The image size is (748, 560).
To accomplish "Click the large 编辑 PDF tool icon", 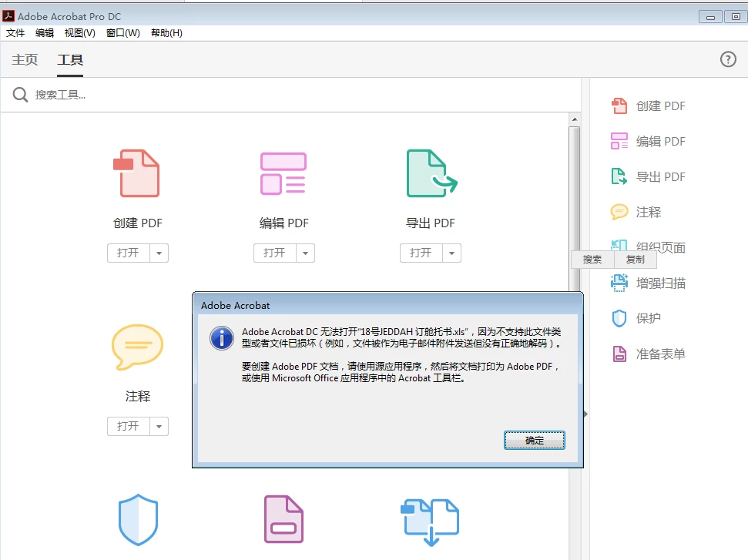I will click(x=283, y=173).
